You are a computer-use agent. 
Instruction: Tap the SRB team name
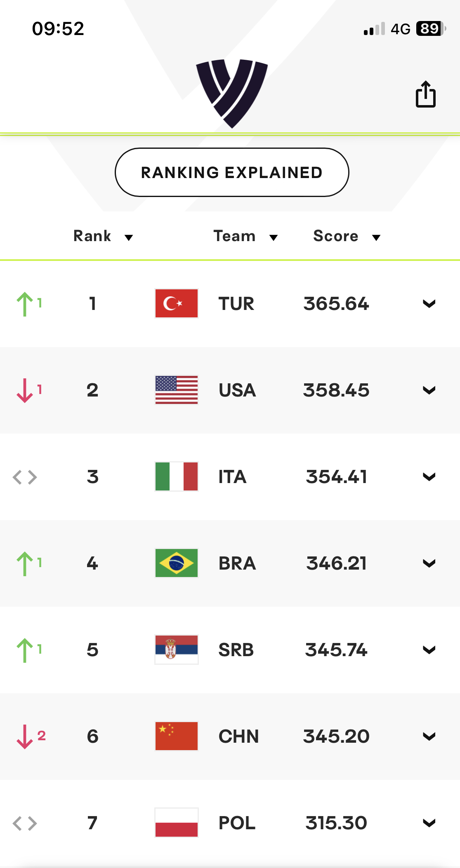pyautogui.click(x=236, y=650)
